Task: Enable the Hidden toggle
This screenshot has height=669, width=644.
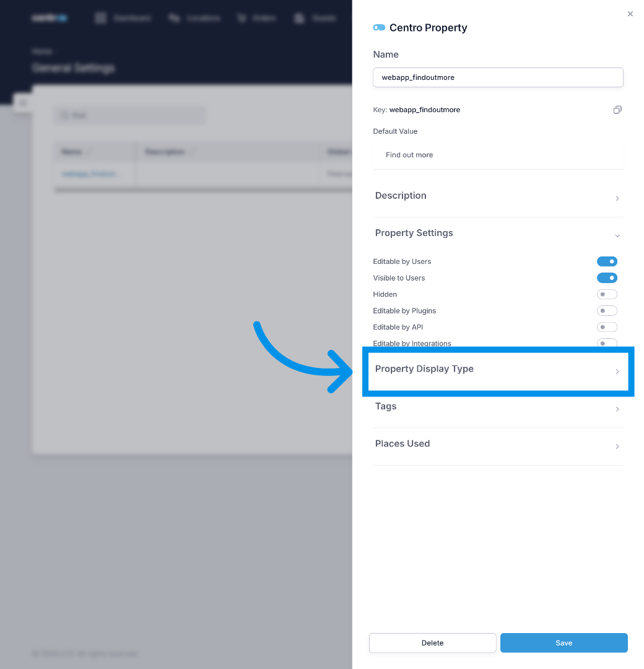Action: [x=607, y=294]
